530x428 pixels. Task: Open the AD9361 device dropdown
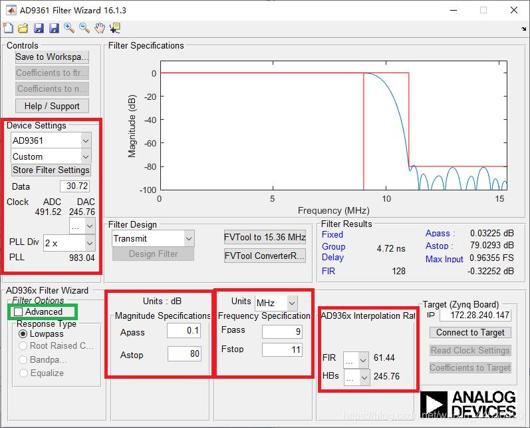point(51,140)
